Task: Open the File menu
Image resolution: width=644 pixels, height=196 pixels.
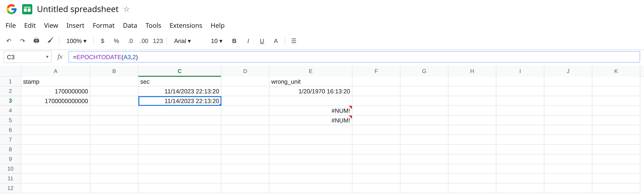Action: click(11, 26)
